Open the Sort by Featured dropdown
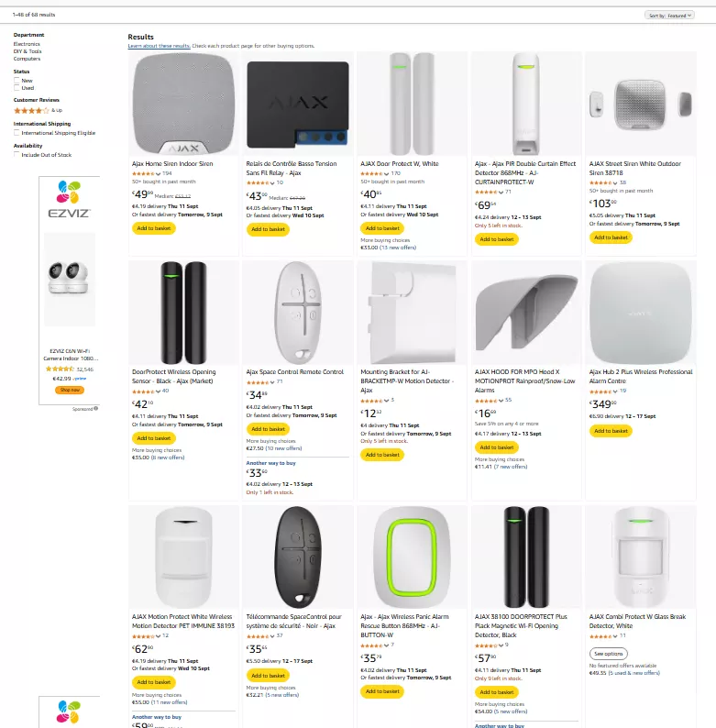Screen dimensions: 716x728 670,16
